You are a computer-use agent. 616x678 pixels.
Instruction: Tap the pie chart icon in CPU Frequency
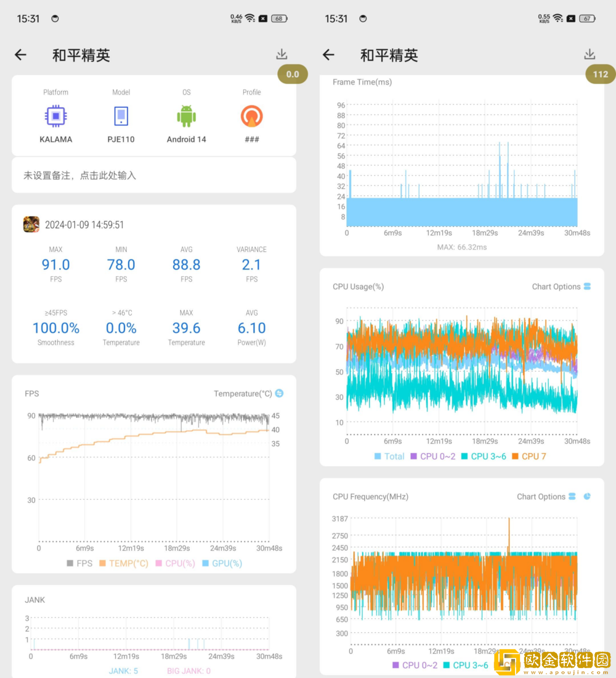tap(587, 496)
